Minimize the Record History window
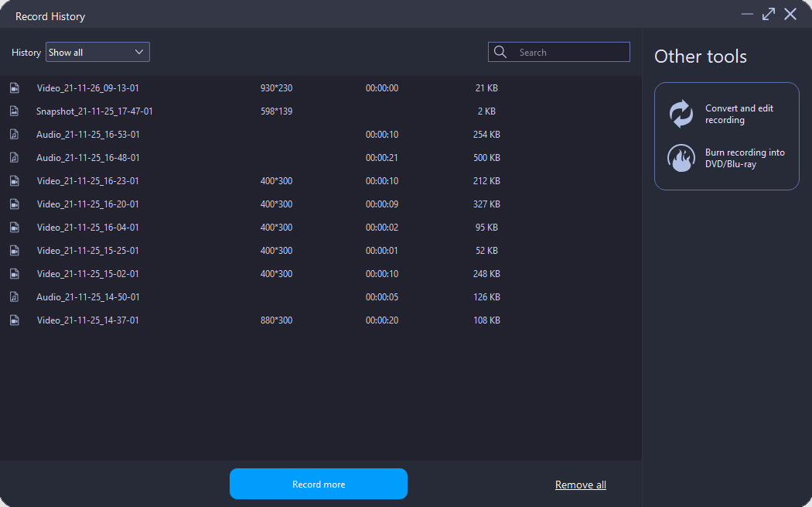The width and height of the screenshot is (812, 507). point(747,14)
